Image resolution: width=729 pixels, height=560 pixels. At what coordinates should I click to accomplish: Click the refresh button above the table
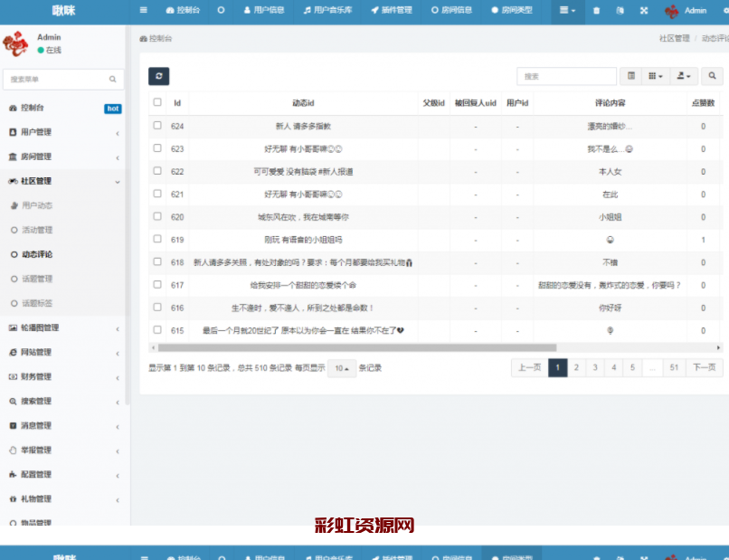[158, 77]
